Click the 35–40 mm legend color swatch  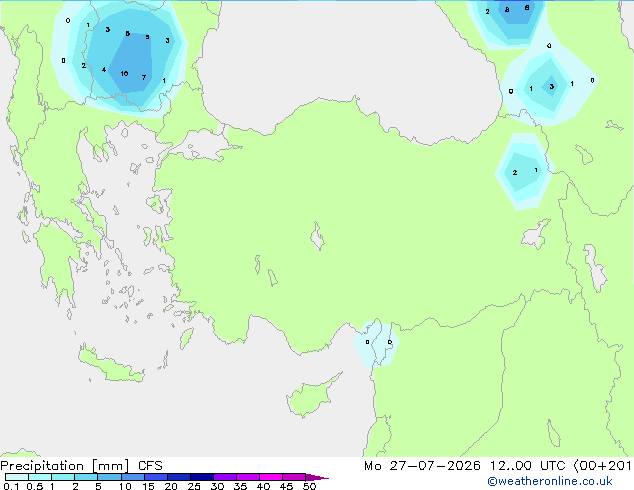click(x=248, y=477)
